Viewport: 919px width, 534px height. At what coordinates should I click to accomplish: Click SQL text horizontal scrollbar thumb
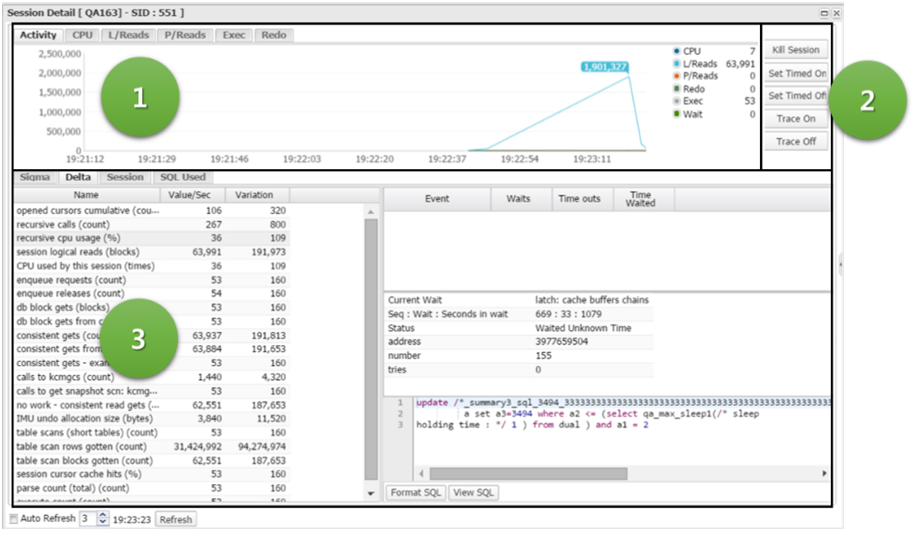click(529, 473)
